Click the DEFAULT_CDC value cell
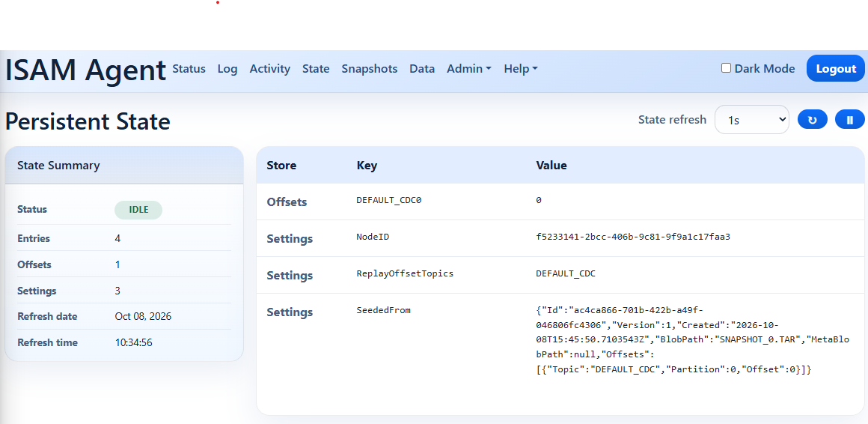The width and height of the screenshot is (868, 424). [x=565, y=273]
